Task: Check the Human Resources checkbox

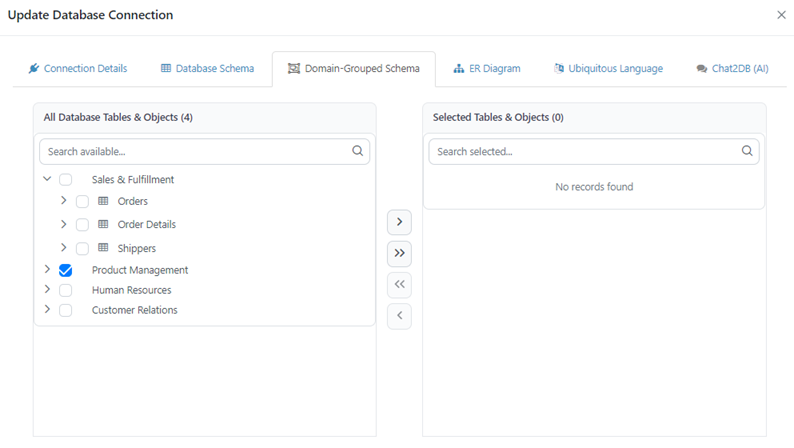Action: point(65,291)
